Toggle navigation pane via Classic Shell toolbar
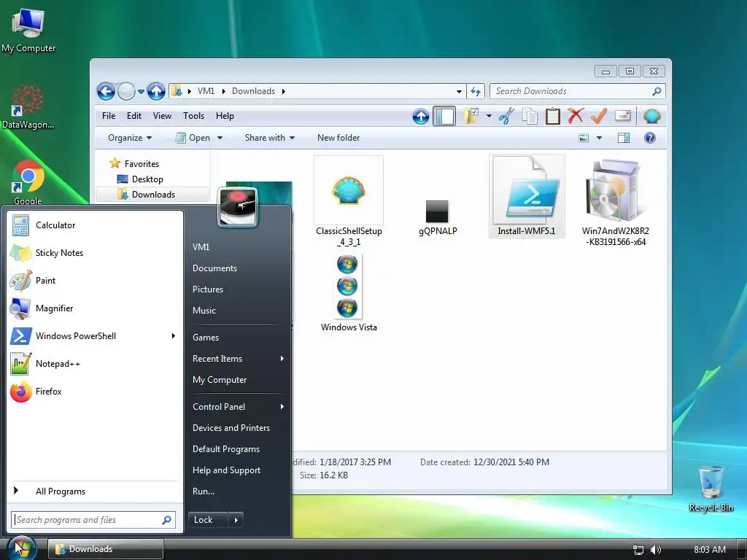This screenshot has width=747, height=560. [x=444, y=116]
